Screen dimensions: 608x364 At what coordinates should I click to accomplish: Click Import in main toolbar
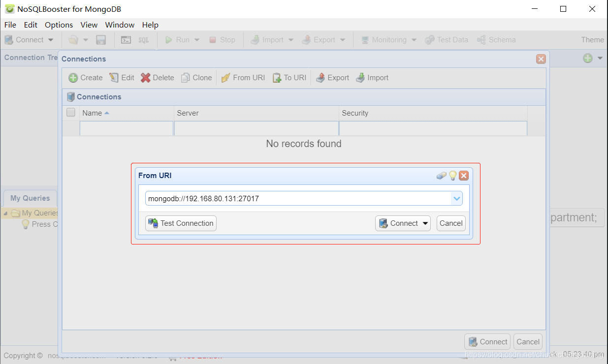[267, 40]
